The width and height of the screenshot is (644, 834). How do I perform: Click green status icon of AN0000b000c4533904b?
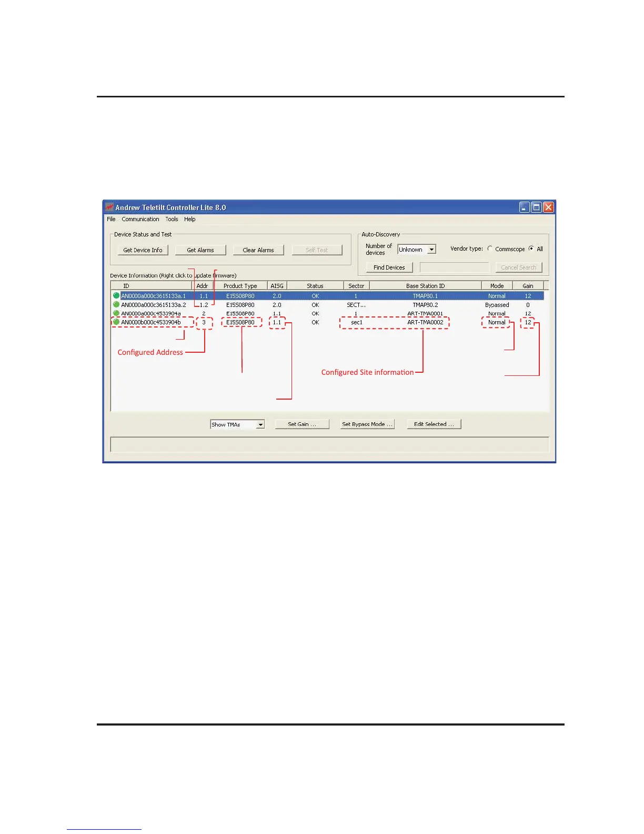click(116, 322)
